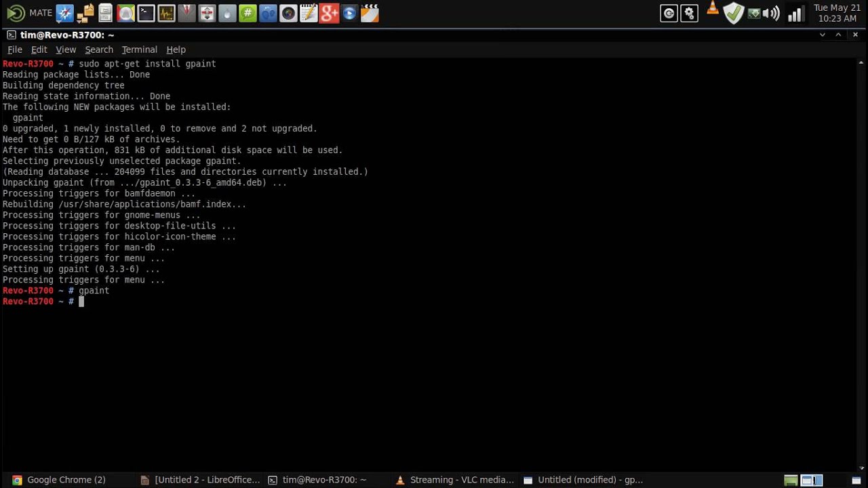Viewport: 868px width, 488px height.
Task: Launch the terminal icon in top panel
Action: [146, 13]
